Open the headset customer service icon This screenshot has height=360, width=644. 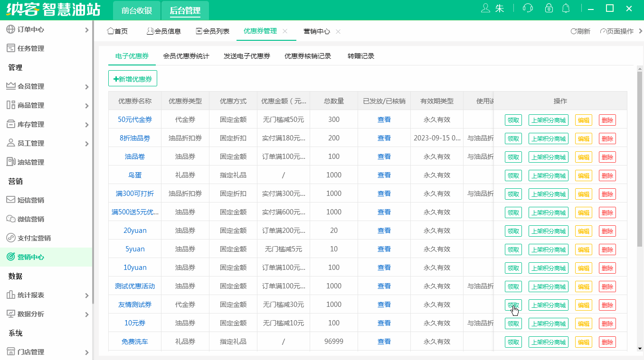coord(527,8)
